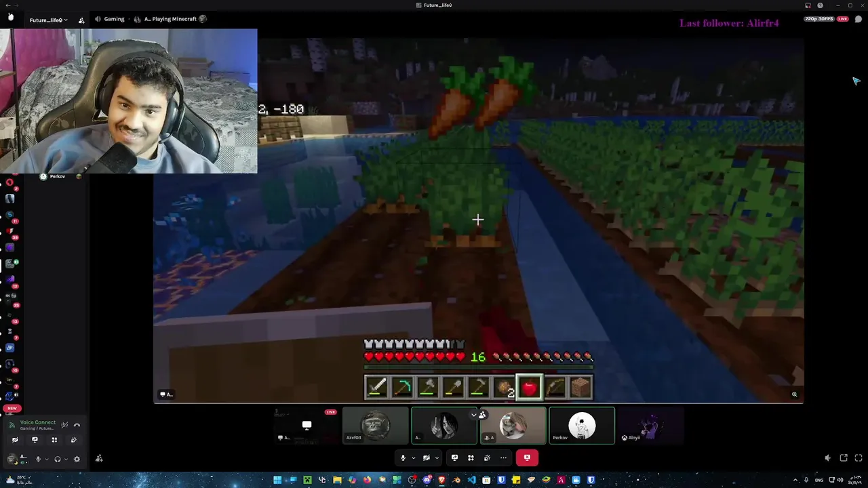
Task: Expand microphone options in the call bar
Action: [x=413, y=457]
